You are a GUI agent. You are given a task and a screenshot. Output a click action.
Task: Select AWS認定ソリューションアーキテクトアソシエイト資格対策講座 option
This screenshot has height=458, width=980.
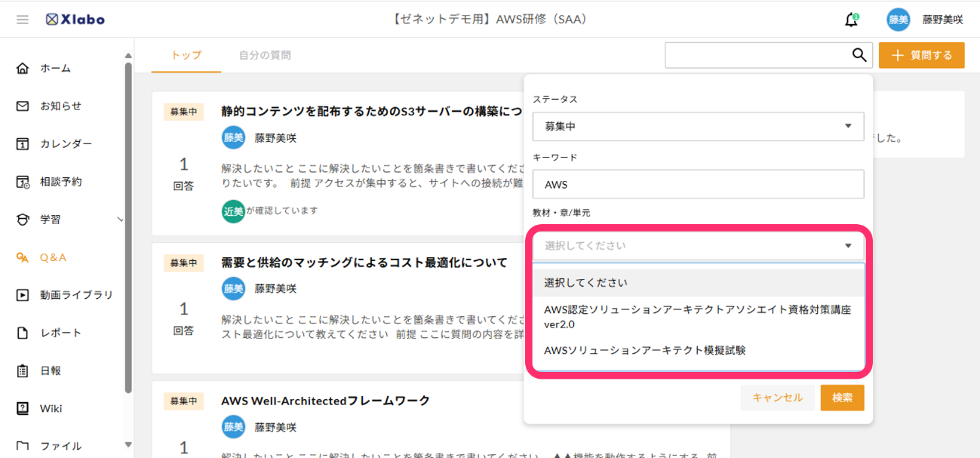click(x=698, y=317)
